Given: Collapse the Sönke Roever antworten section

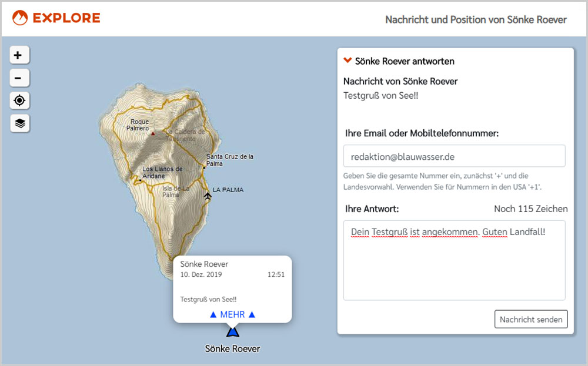Looking at the screenshot, I should [x=348, y=61].
